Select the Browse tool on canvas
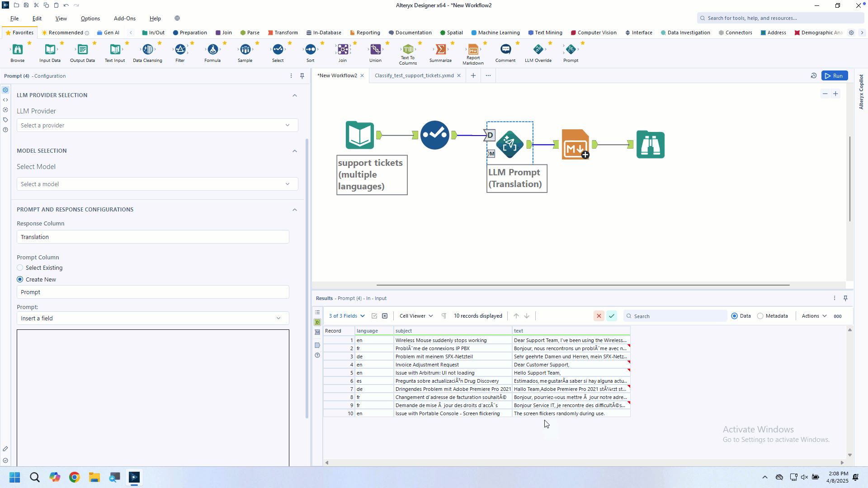 coord(650,145)
